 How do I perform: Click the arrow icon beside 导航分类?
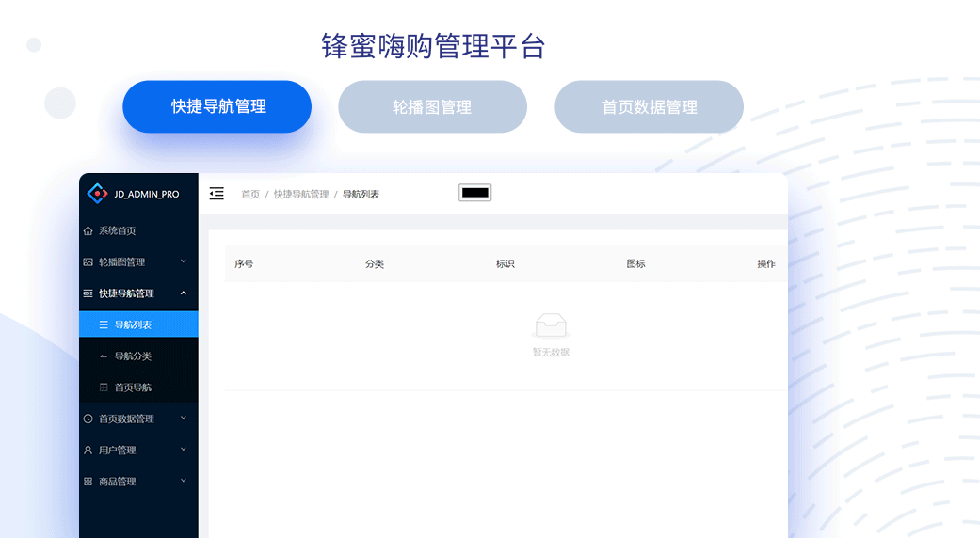(x=104, y=356)
